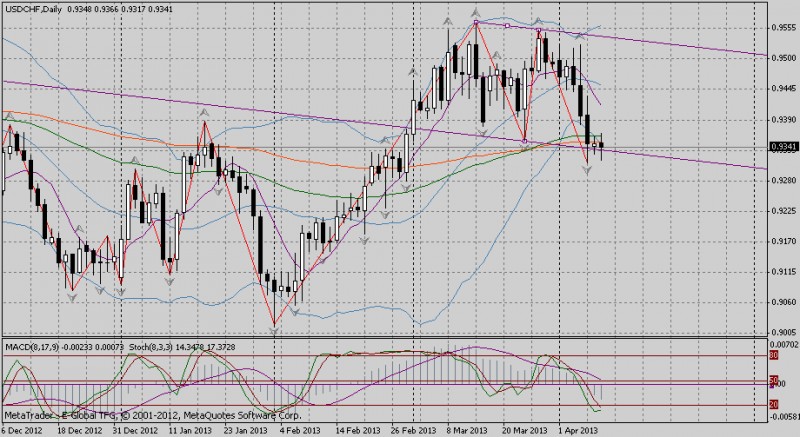Select the 6 Dec 2012 date label
Image resolution: width=800 pixels, height=437 pixels.
point(24,428)
